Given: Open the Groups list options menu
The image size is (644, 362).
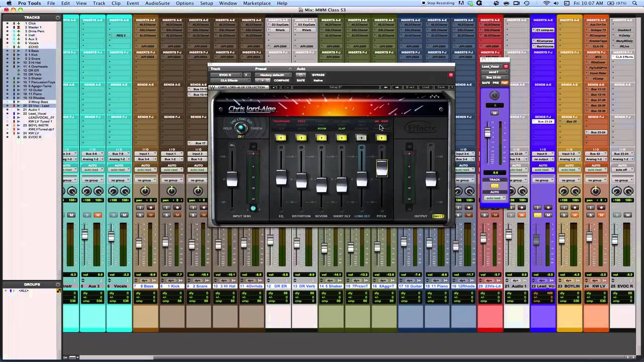Looking at the screenshot, I should pos(57,285).
